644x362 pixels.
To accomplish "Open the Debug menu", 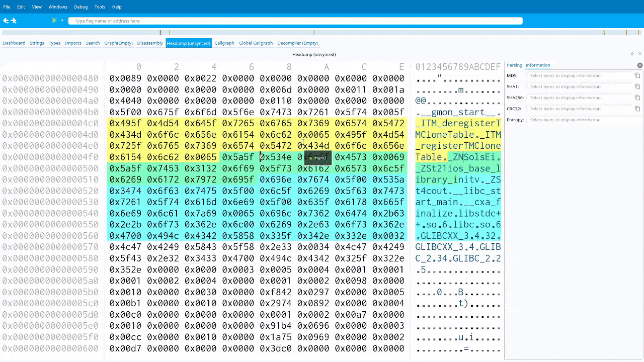I will click(80, 7).
